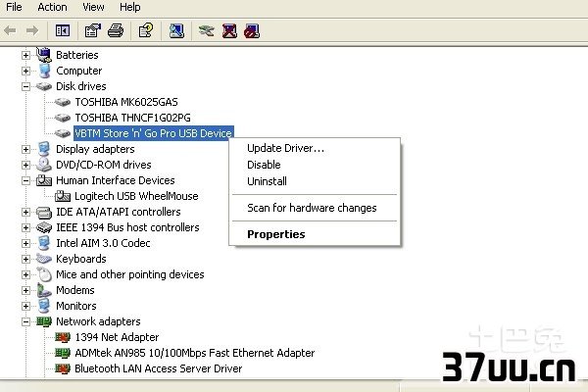Select Logitech USB WheelMouse entry
This screenshot has height=392, width=588.
point(136,196)
